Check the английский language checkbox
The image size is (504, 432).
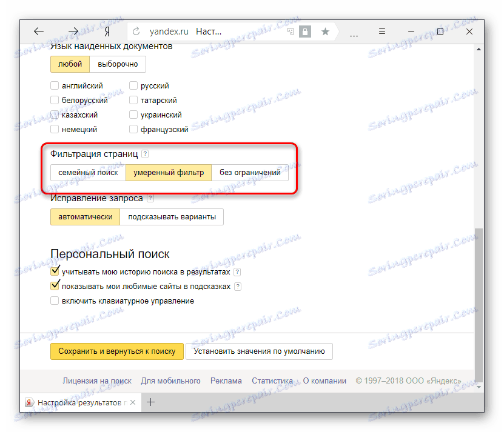[x=54, y=85]
